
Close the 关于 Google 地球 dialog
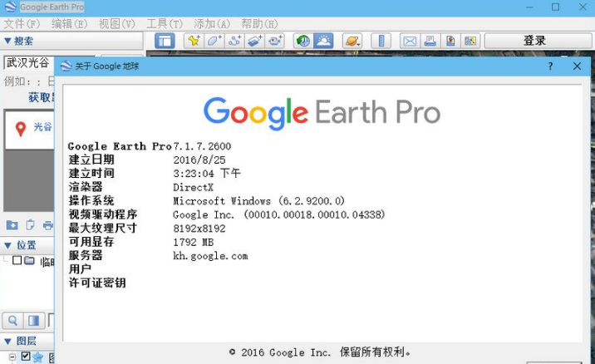578,66
